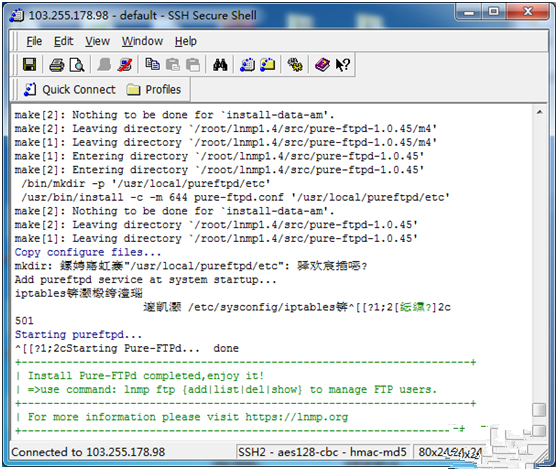
Task: Click the What's This help pointer icon
Action: pos(343,65)
